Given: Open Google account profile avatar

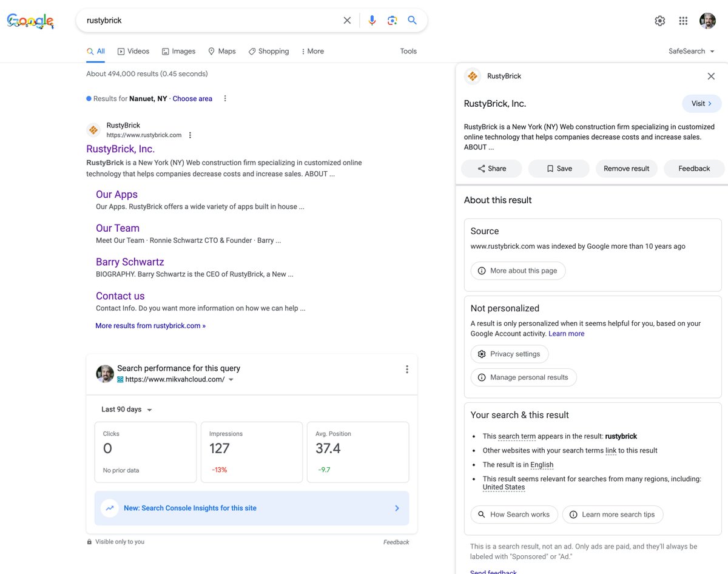Looking at the screenshot, I should (707, 21).
